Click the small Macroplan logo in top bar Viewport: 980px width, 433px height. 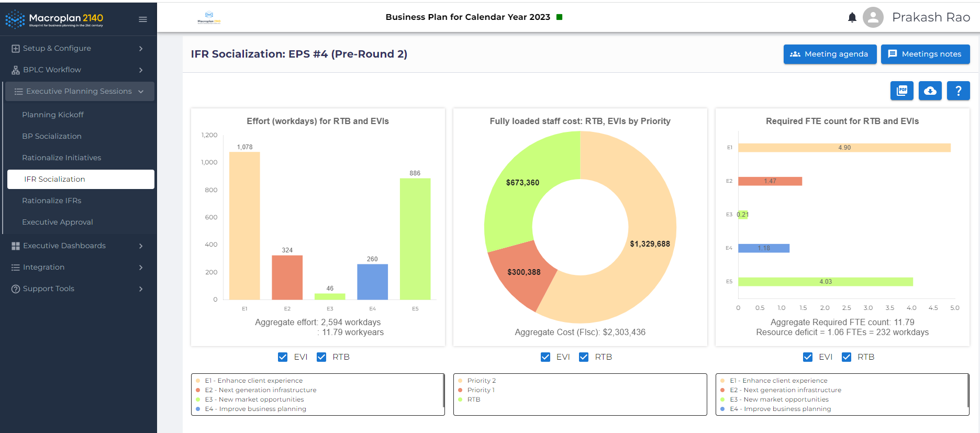tap(209, 17)
